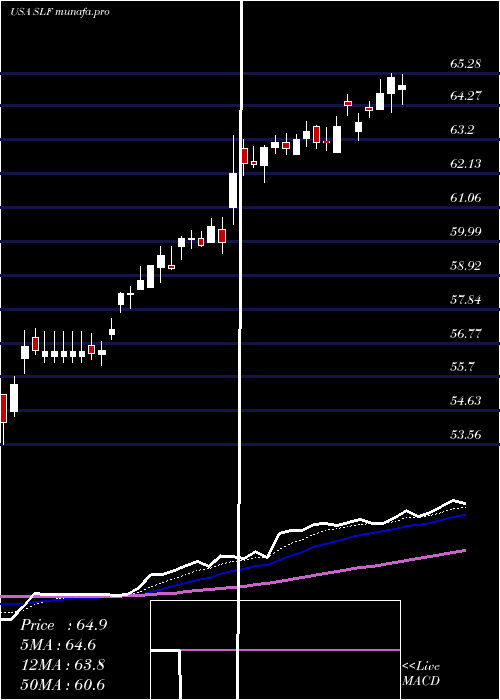Select the 59.99 price axis label
The width and height of the screenshot is (500, 700).
coord(465,232)
